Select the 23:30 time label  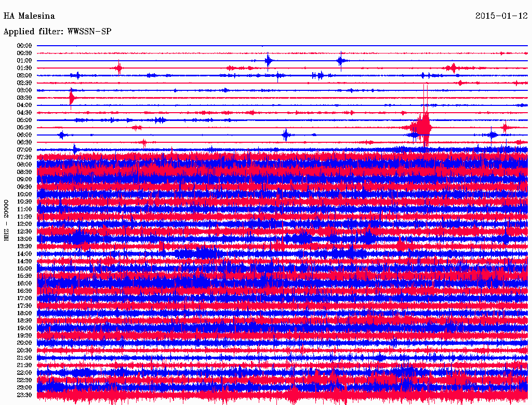coord(24,395)
